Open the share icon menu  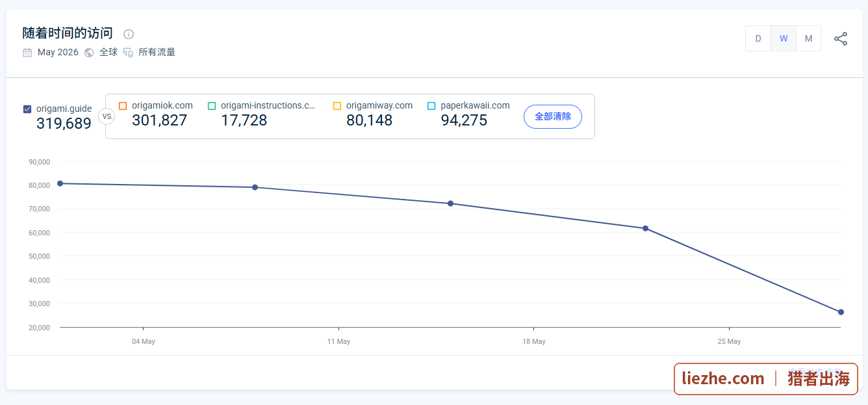841,39
